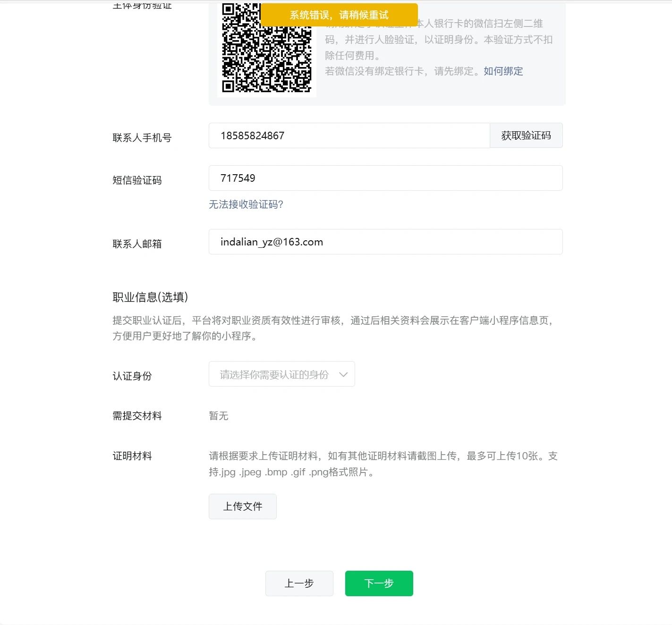Open the 如何绑定 link
This screenshot has height=625, width=672.
tap(503, 71)
